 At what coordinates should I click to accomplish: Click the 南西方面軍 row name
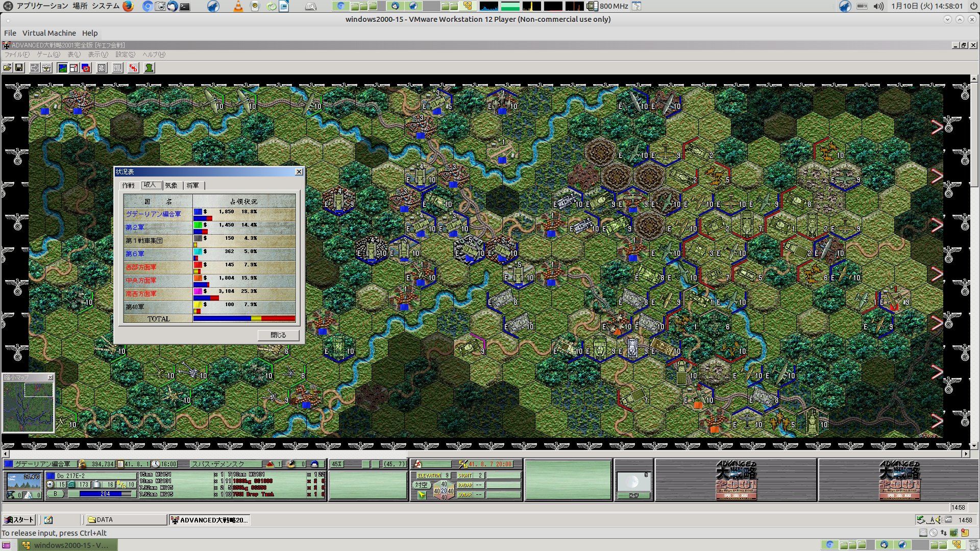pos(141,294)
